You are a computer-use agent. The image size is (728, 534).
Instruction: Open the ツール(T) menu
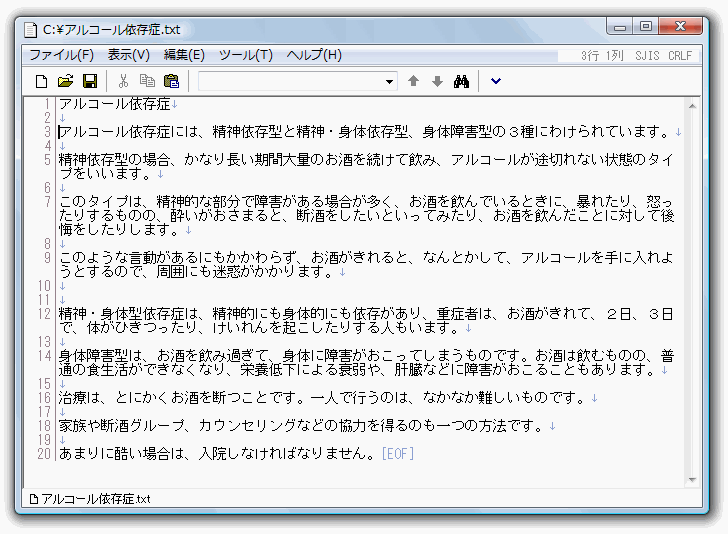[246, 55]
